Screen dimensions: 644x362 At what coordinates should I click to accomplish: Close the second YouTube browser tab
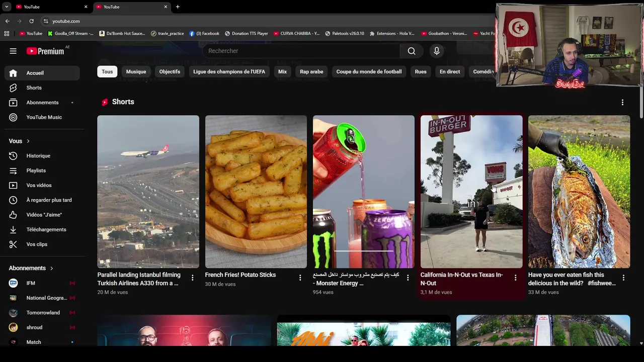(166, 7)
